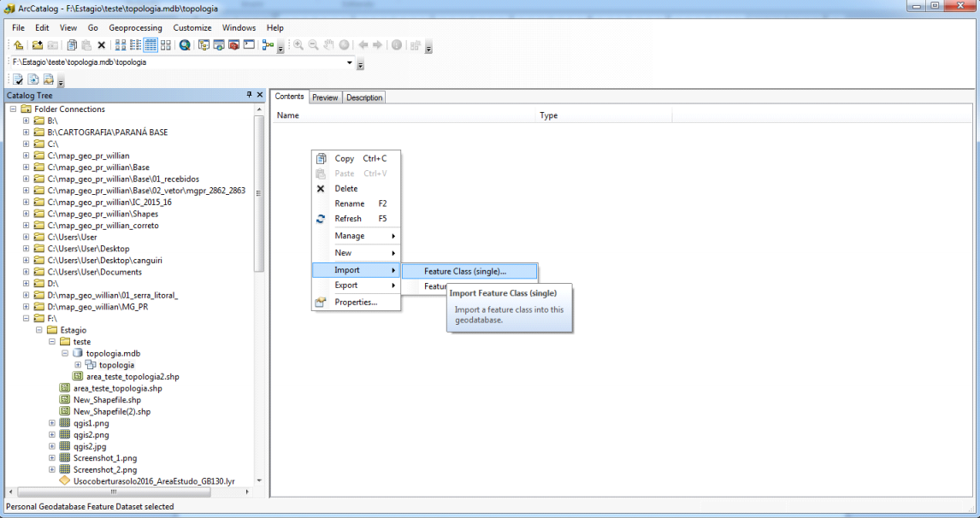Open the Windows menu
This screenshot has height=518, width=980.
coord(239,27)
